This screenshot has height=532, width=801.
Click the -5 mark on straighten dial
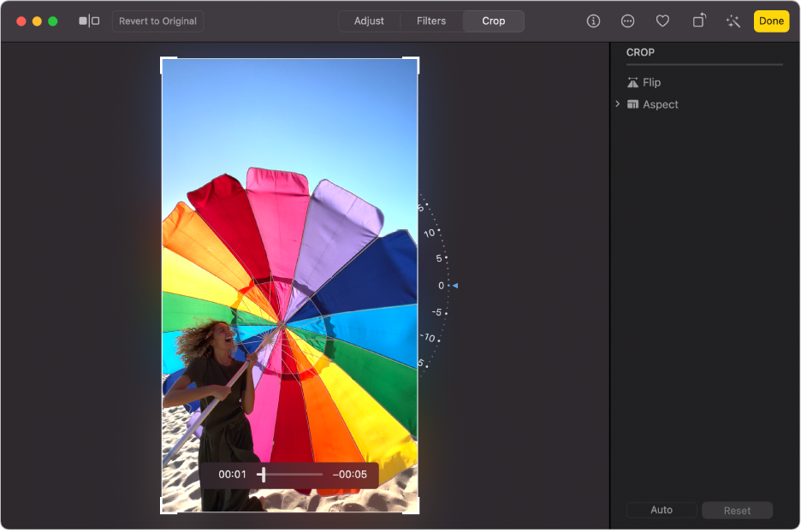click(438, 312)
